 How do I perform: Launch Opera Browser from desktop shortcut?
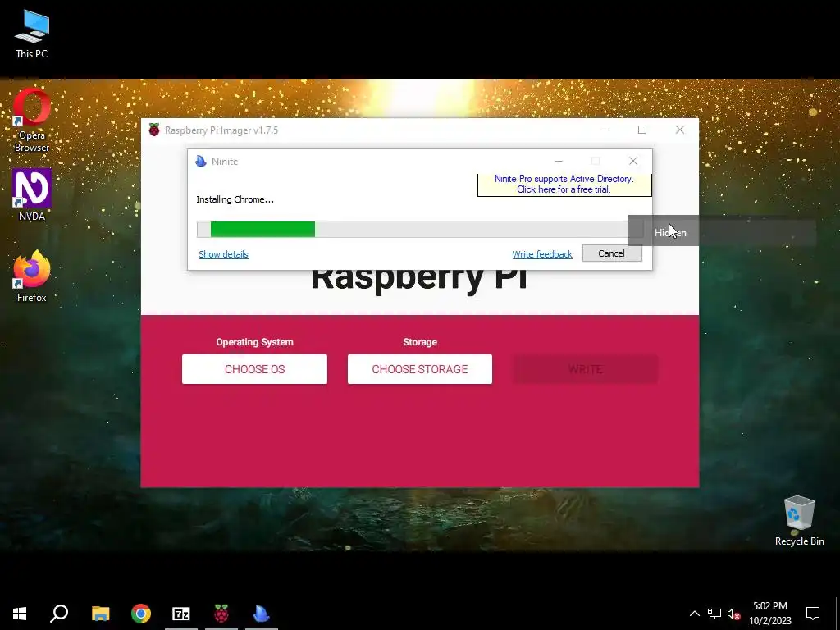(32, 121)
